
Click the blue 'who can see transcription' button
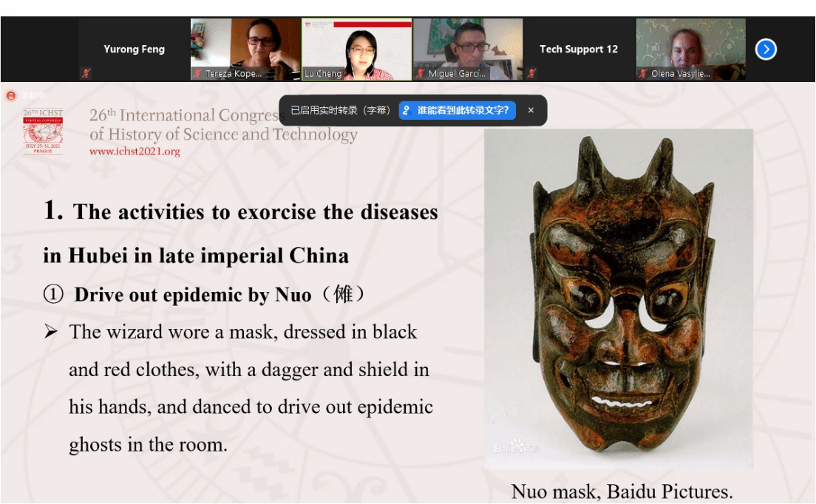pyautogui.click(x=457, y=110)
